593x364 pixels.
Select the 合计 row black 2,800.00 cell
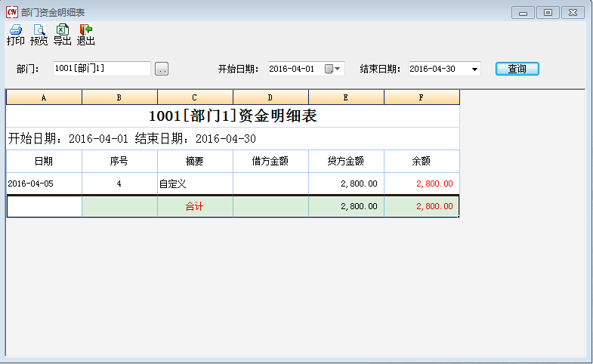[347, 206]
